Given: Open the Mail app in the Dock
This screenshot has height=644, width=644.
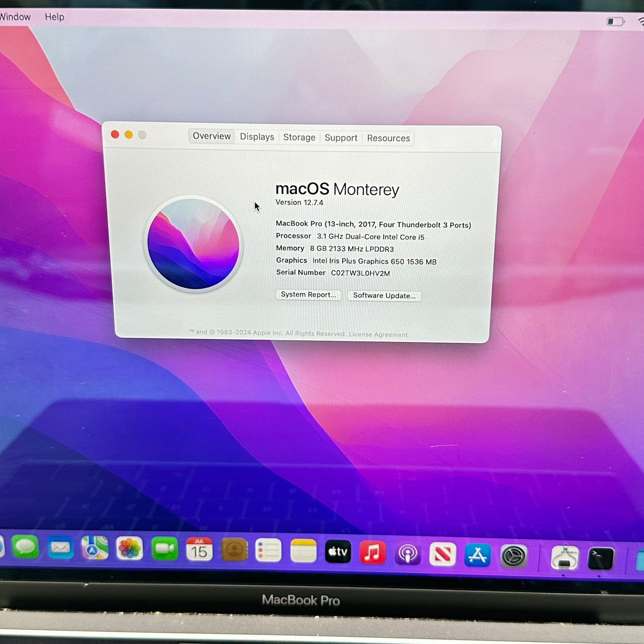Looking at the screenshot, I should (x=60, y=547).
